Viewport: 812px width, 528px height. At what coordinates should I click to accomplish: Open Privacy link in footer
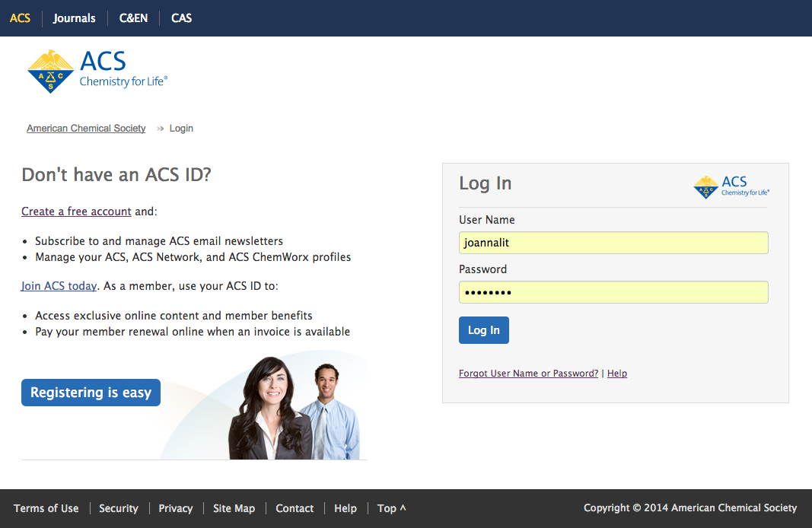176,508
